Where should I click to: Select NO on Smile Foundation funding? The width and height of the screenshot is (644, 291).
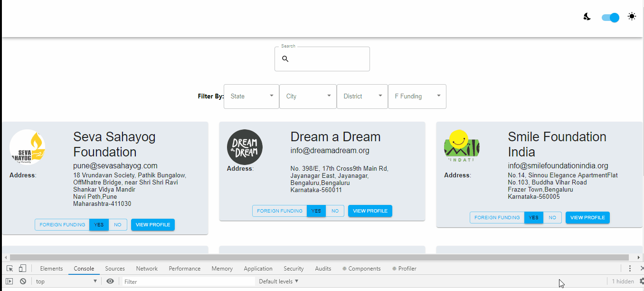[552, 218]
